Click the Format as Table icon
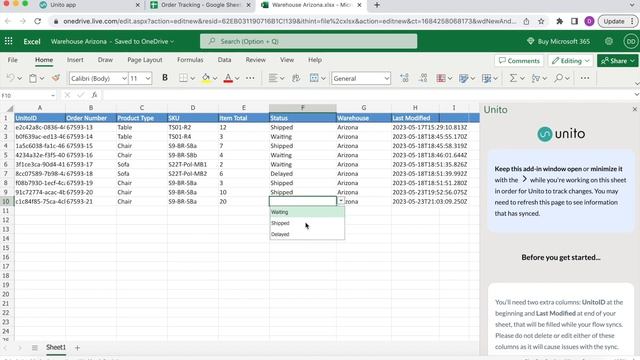 tap(463, 78)
